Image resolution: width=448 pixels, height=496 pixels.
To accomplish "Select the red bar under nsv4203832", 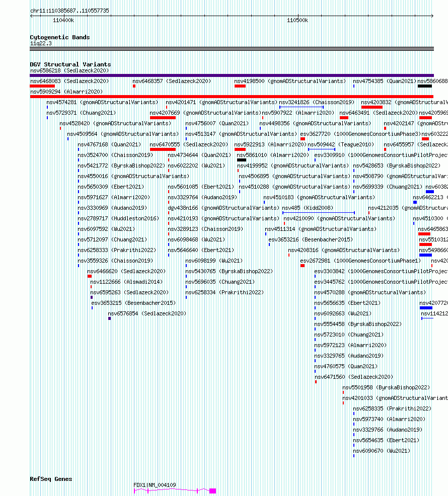I will (371, 107).
